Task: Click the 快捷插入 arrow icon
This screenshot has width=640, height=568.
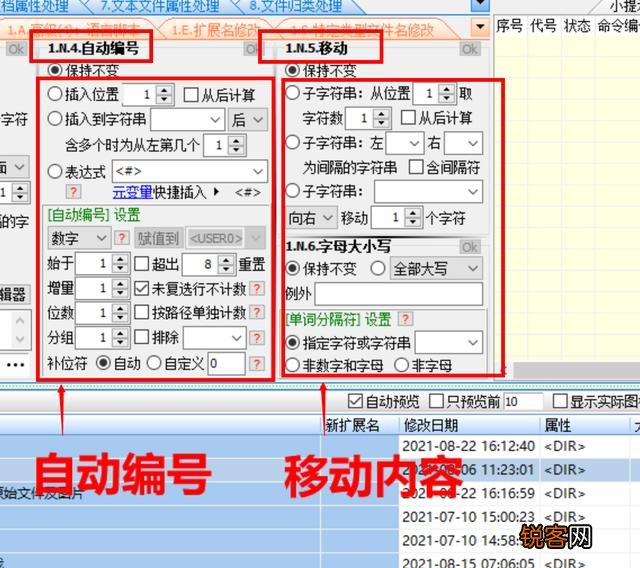Action: (x=217, y=191)
